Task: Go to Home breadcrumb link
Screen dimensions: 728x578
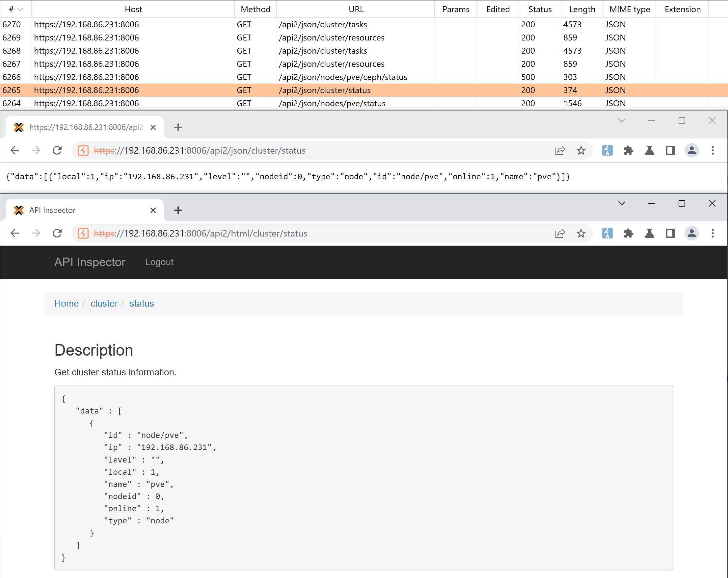Action: tap(67, 304)
